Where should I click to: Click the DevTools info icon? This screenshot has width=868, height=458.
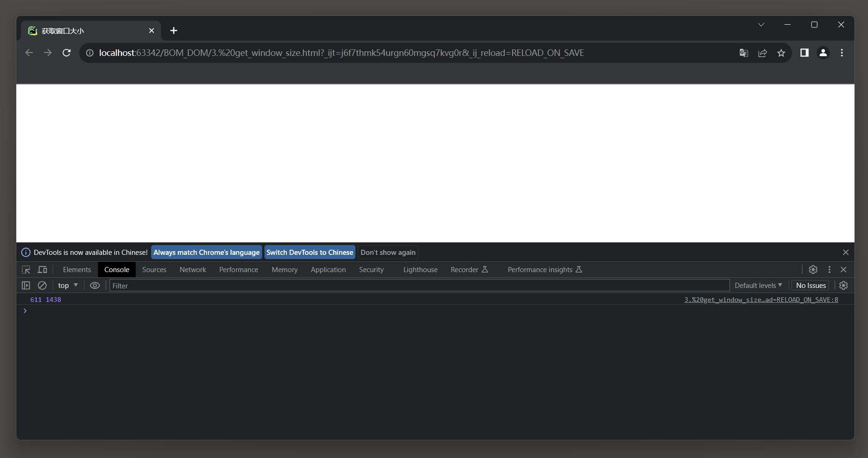point(26,253)
